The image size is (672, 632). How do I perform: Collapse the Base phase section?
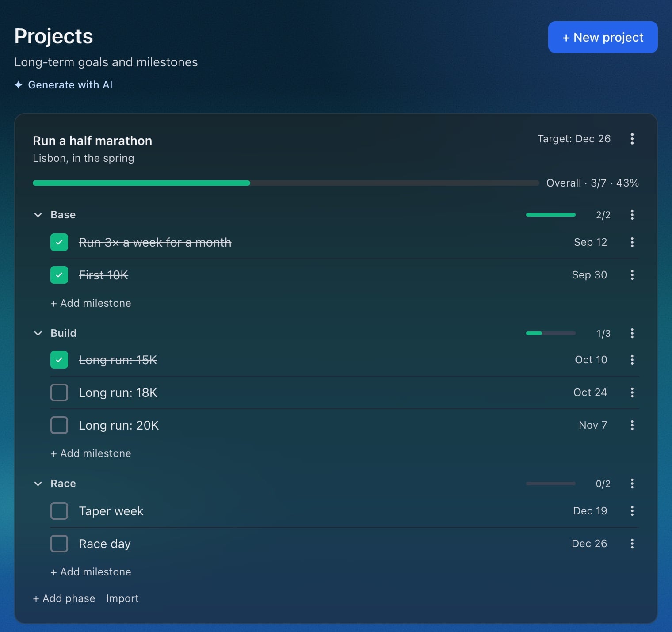[x=38, y=215]
